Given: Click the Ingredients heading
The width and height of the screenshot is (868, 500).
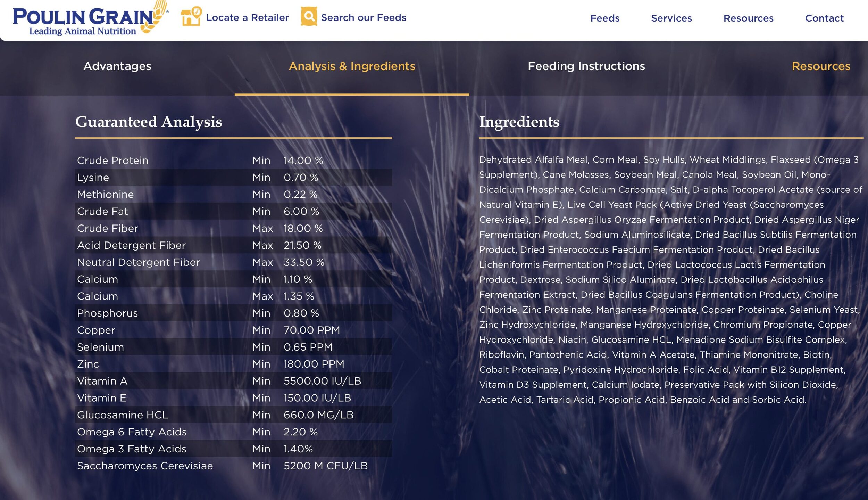Looking at the screenshot, I should point(519,122).
